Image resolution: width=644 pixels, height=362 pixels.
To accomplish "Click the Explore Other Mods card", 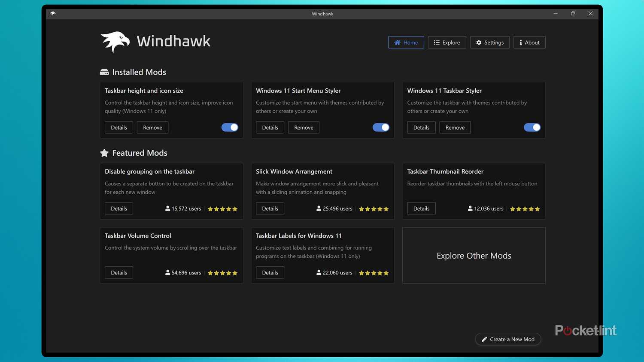I will (474, 255).
